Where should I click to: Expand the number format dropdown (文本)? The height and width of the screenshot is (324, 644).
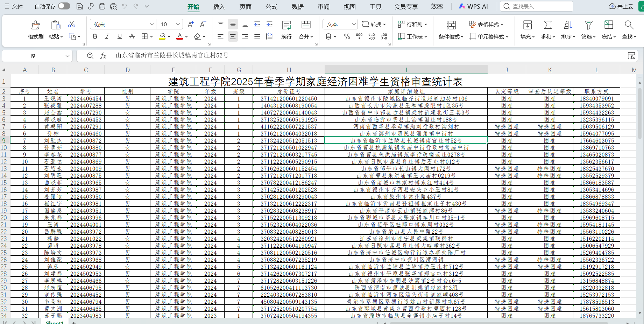354,24
